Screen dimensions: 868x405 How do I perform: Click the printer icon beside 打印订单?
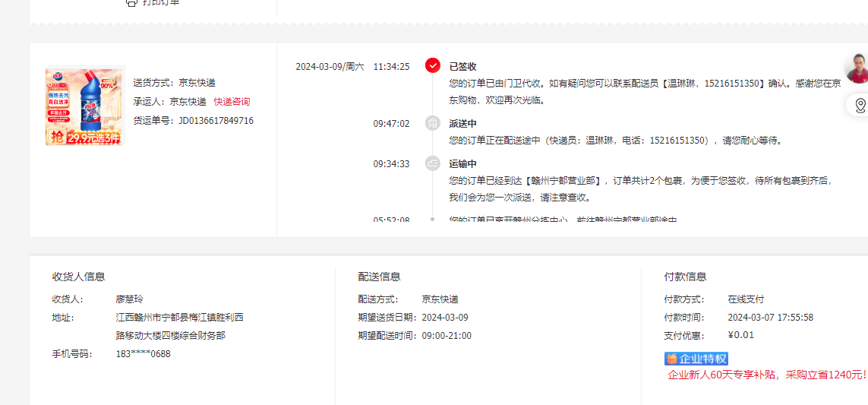(x=131, y=2)
